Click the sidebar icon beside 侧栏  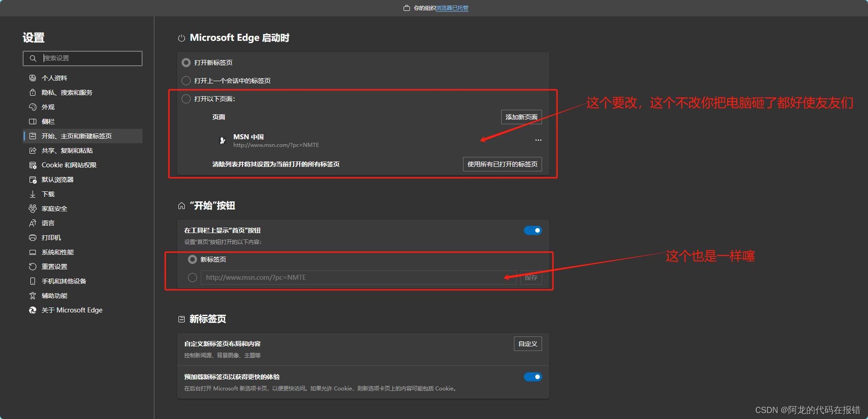click(33, 122)
